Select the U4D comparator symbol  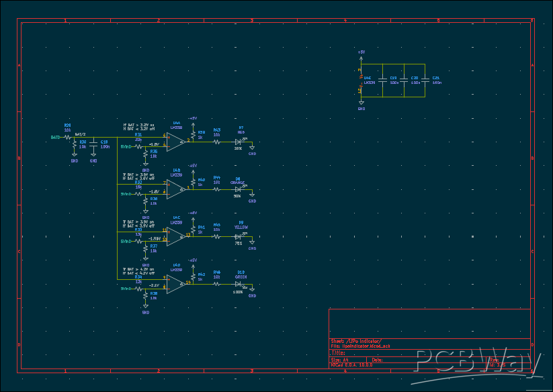pos(175,283)
